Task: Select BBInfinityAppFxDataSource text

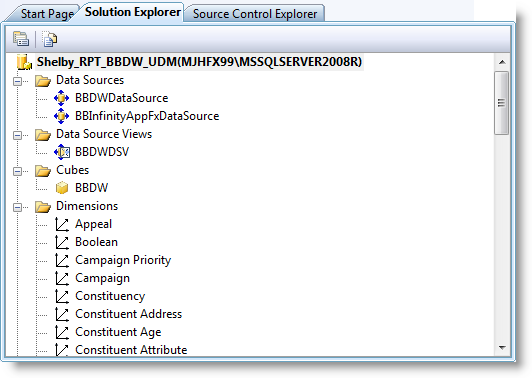Action: click(147, 116)
